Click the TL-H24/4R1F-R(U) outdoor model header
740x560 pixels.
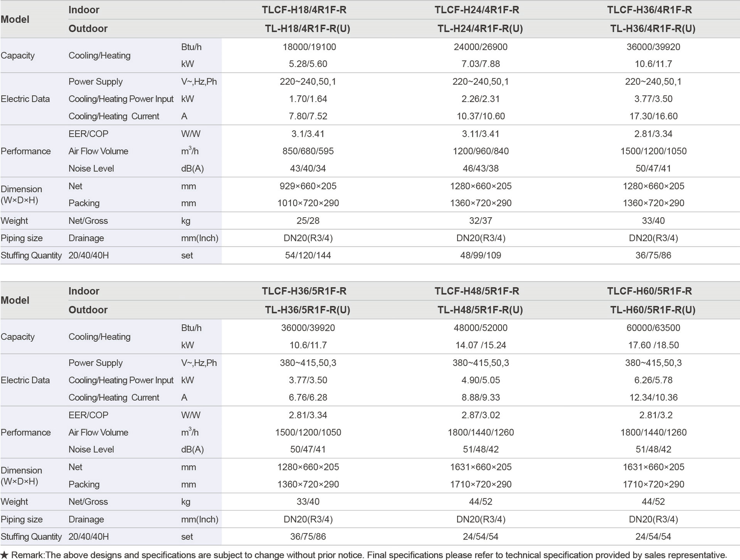480,29
